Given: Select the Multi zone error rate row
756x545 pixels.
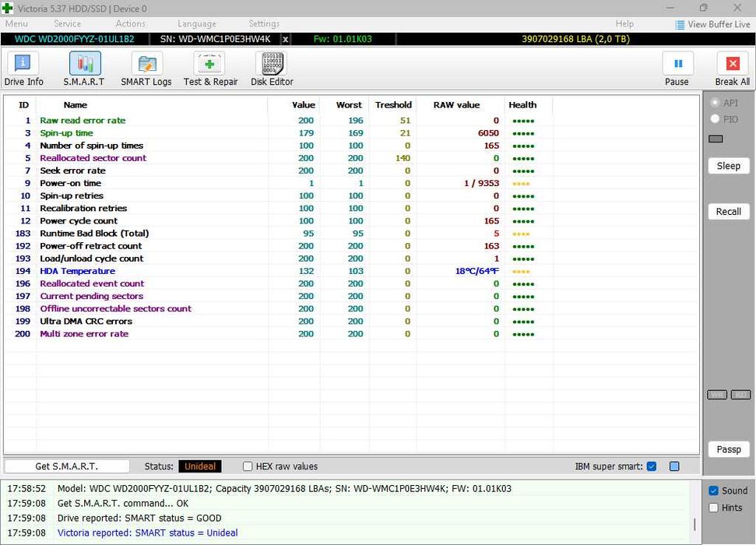Looking at the screenshot, I should tap(351, 334).
